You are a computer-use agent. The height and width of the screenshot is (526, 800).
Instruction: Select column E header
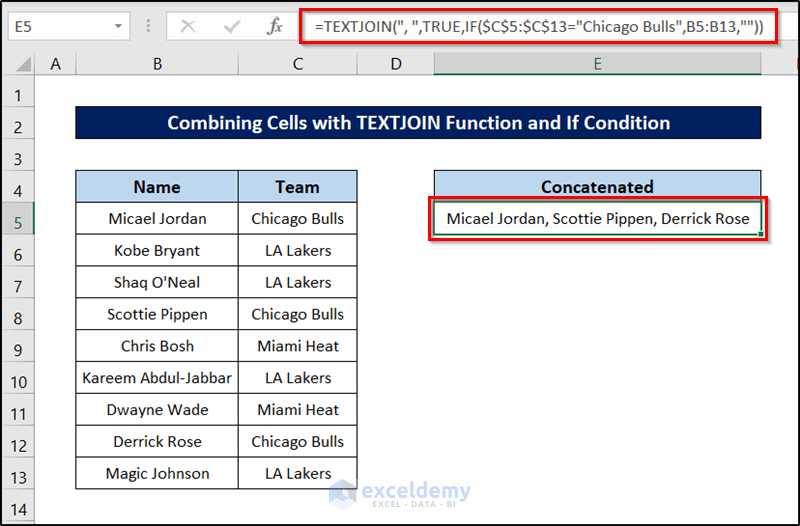(597, 64)
